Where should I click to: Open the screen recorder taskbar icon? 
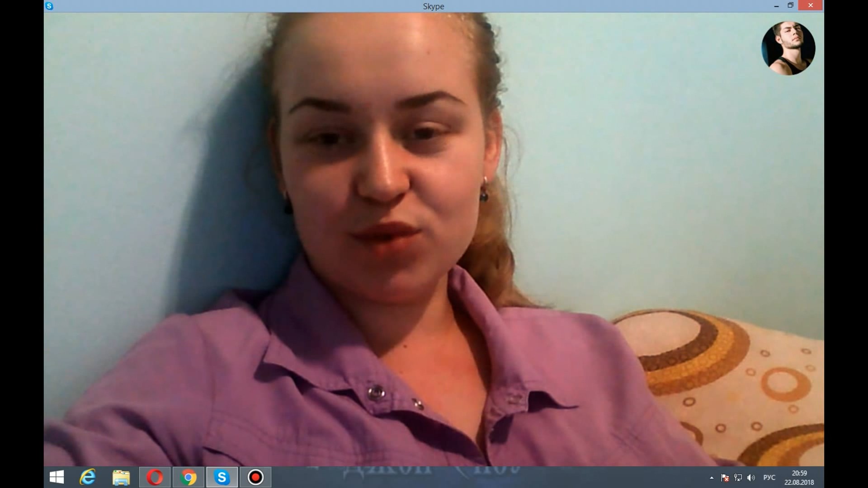point(255,477)
